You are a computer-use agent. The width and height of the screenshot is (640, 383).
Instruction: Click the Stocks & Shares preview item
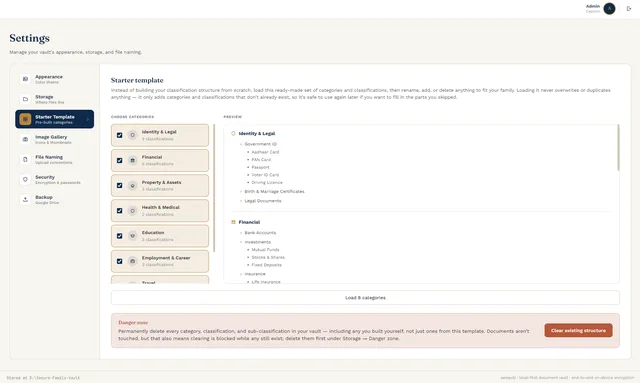[268, 257]
